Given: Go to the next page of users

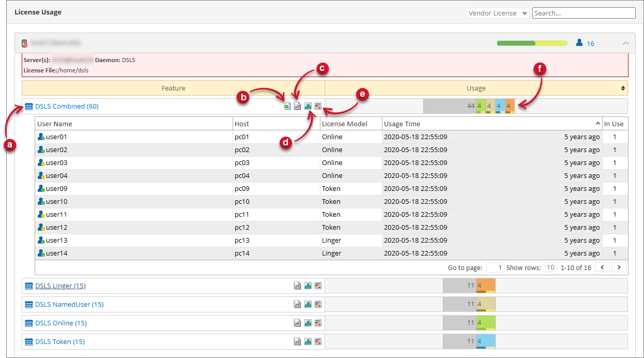Looking at the screenshot, I should coord(619,267).
